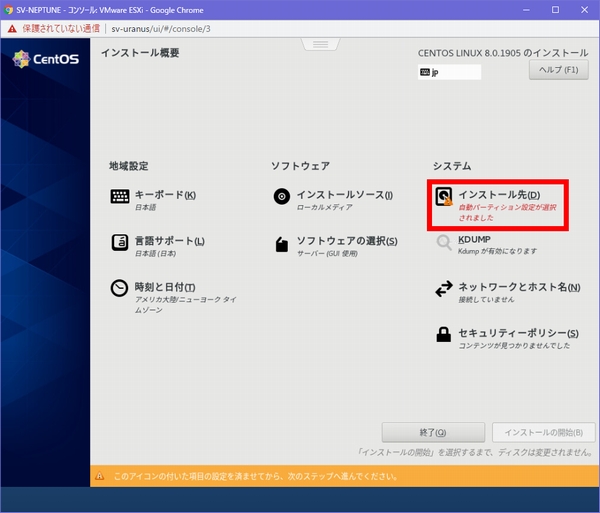
Task: Open the ヘルプ (F1) help button
Action: click(x=559, y=70)
